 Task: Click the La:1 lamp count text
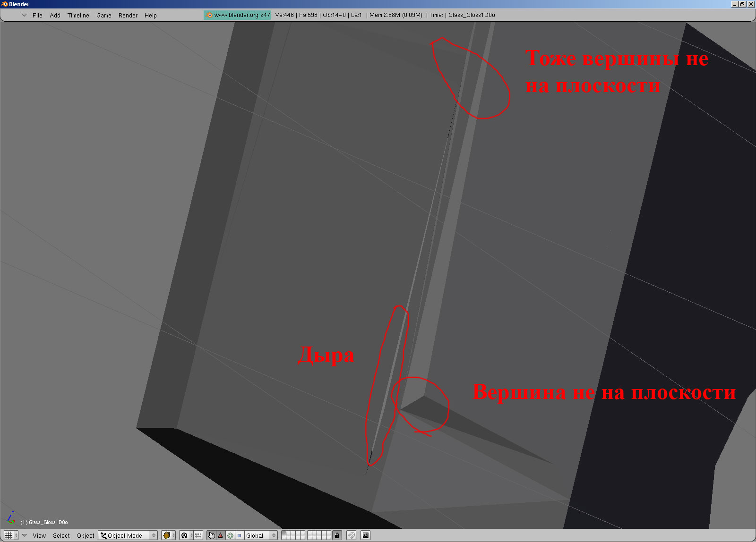tap(356, 15)
